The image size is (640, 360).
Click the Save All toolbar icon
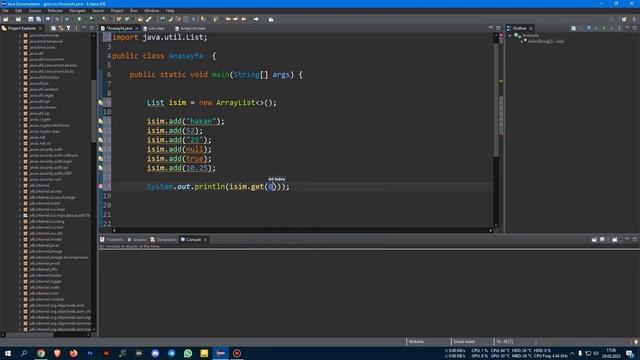[38, 19]
